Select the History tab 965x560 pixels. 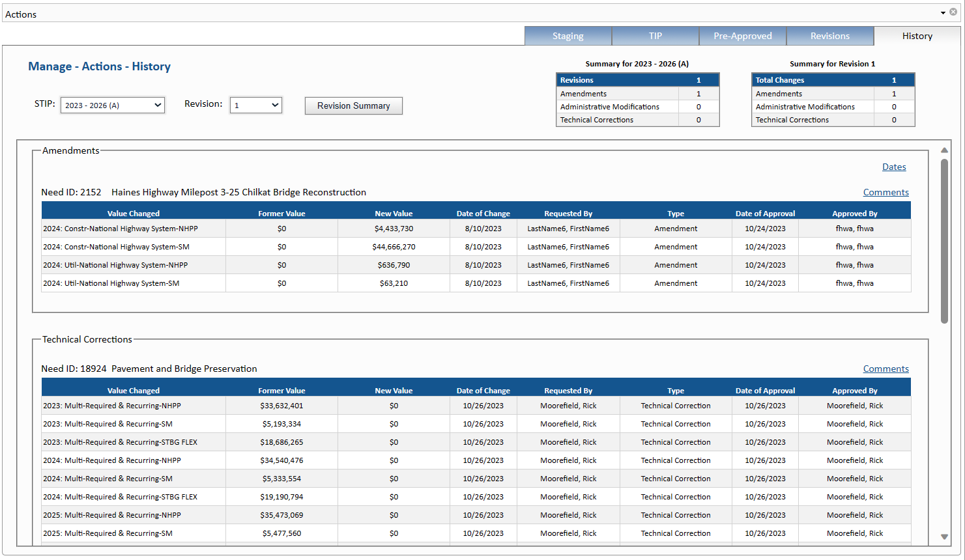click(x=917, y=36)
